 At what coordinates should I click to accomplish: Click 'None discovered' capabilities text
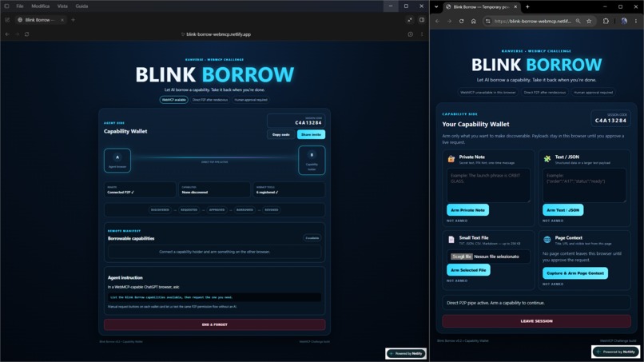195,192
